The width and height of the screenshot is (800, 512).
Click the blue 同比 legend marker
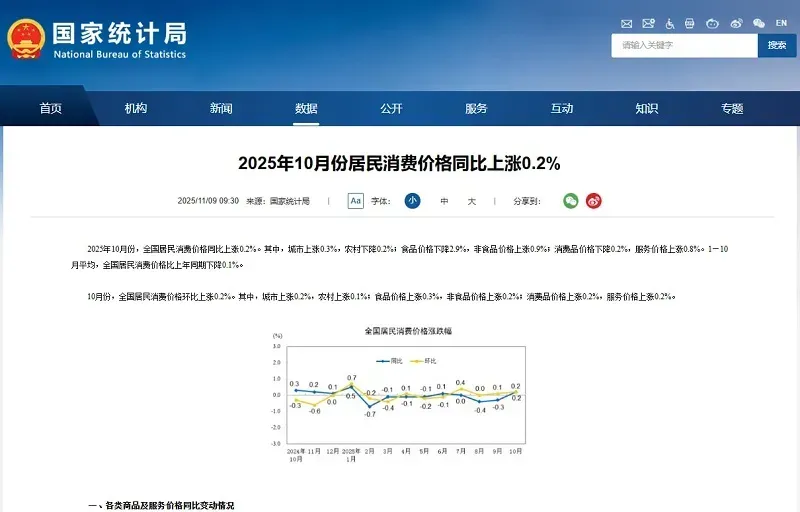(383, 360)
